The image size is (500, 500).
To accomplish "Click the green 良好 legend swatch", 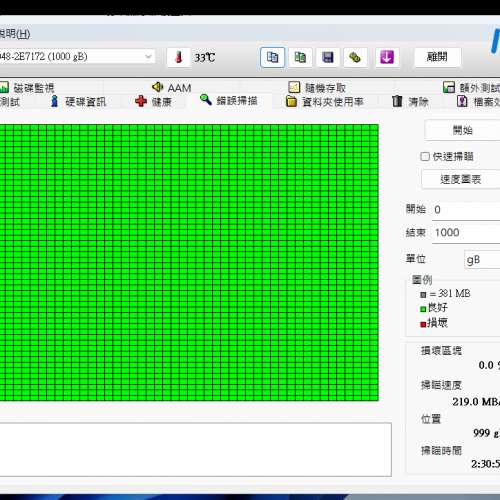I will [x=423, y=309].
